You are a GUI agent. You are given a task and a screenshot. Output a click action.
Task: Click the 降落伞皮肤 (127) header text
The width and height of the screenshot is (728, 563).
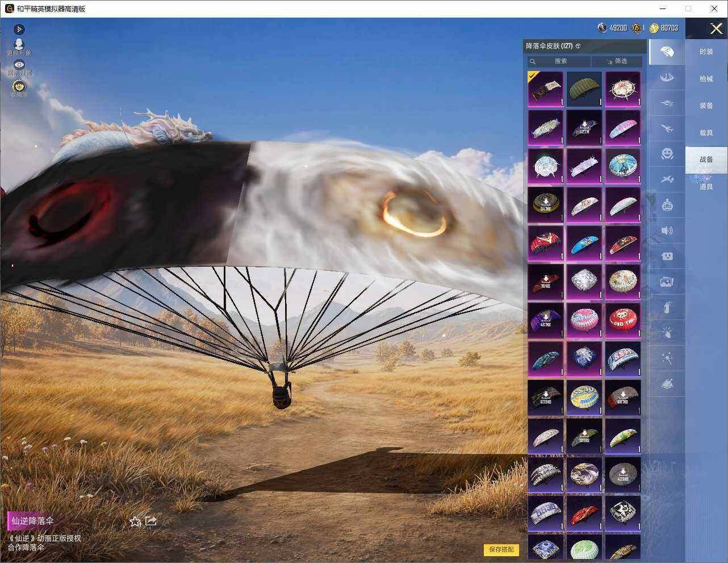[549, 46]
